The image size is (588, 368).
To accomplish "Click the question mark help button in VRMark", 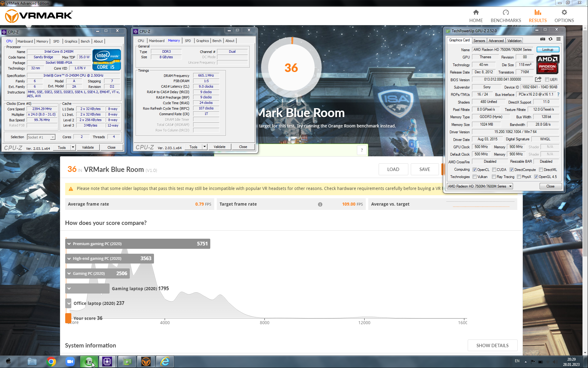I will pos(362,150).
